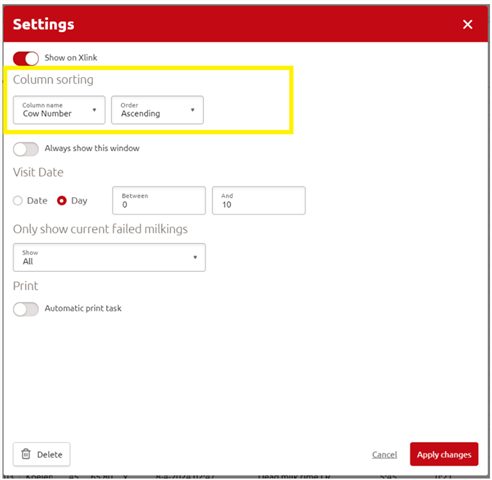Close the Settings dialog with the X icon

467,24
